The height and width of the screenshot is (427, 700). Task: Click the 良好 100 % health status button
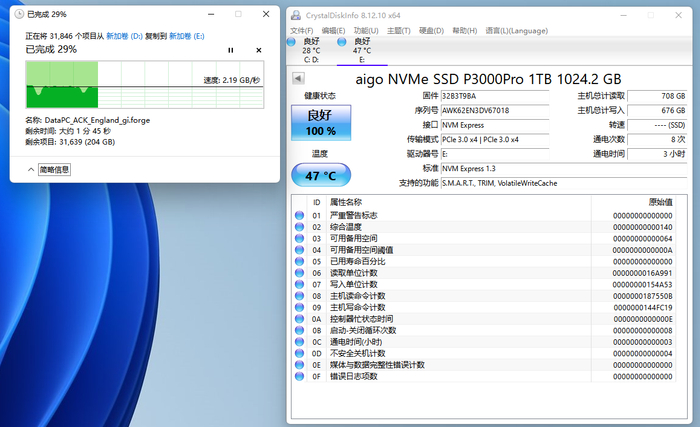click(x=321, y=123)
